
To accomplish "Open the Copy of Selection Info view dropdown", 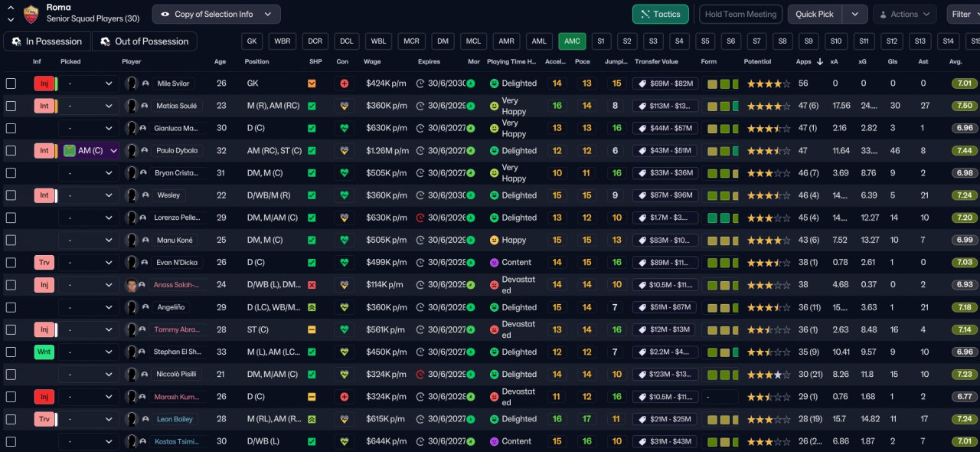I will [216, 14].
